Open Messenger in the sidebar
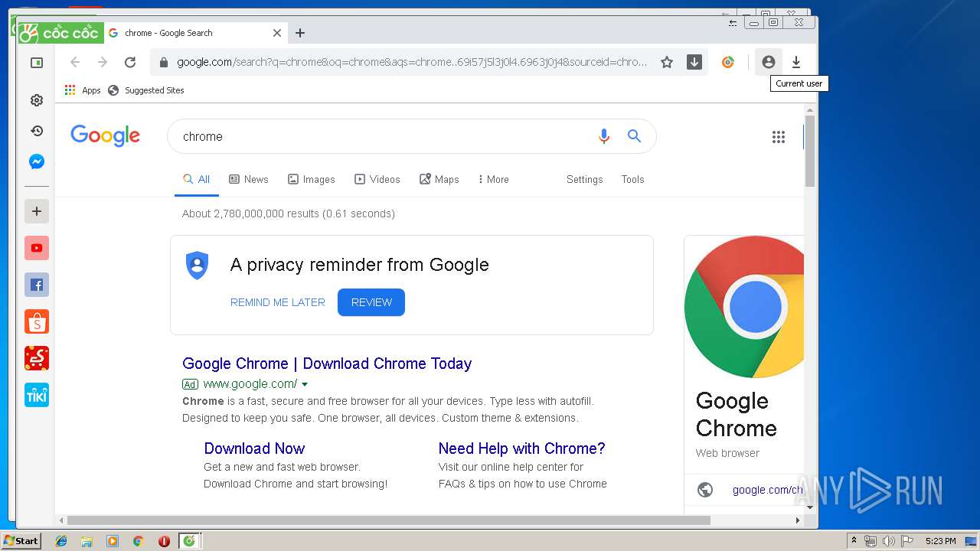 pyautogui.click(x=37, y=161)
